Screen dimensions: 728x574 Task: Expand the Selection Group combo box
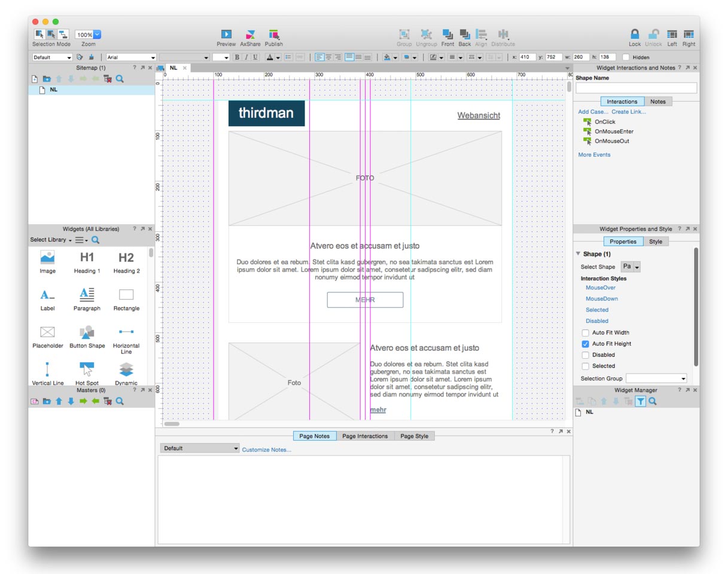click(683, 378)
